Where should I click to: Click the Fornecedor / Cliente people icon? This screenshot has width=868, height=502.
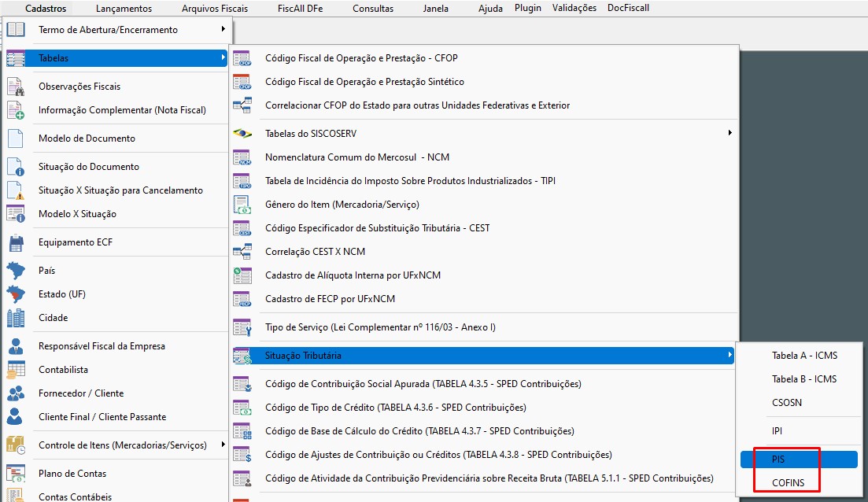[x=16, y=393]
